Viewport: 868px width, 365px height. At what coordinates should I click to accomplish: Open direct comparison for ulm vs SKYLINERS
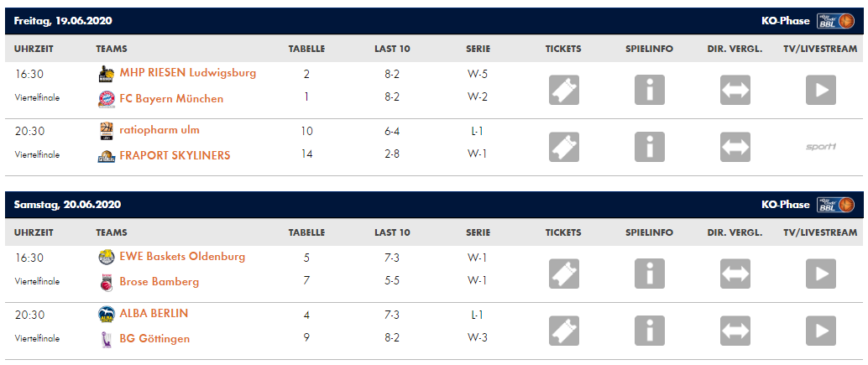(x=735, y=147)
